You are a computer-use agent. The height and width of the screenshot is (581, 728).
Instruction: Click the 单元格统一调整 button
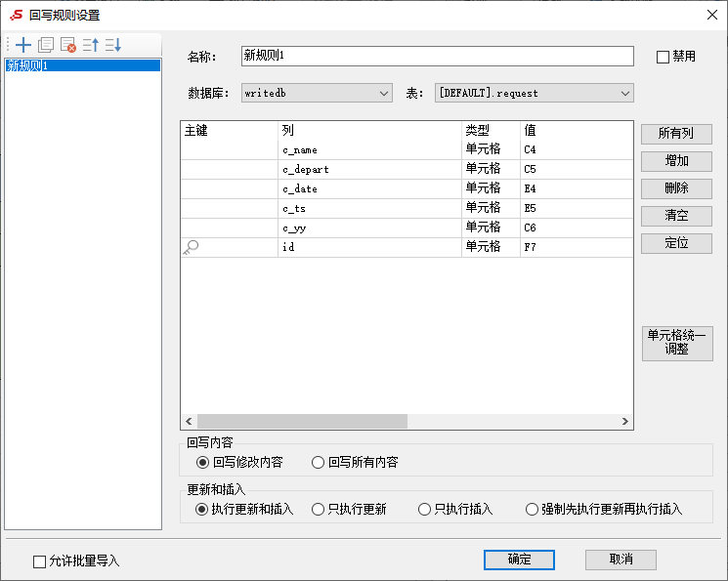(x=677, y=344)
